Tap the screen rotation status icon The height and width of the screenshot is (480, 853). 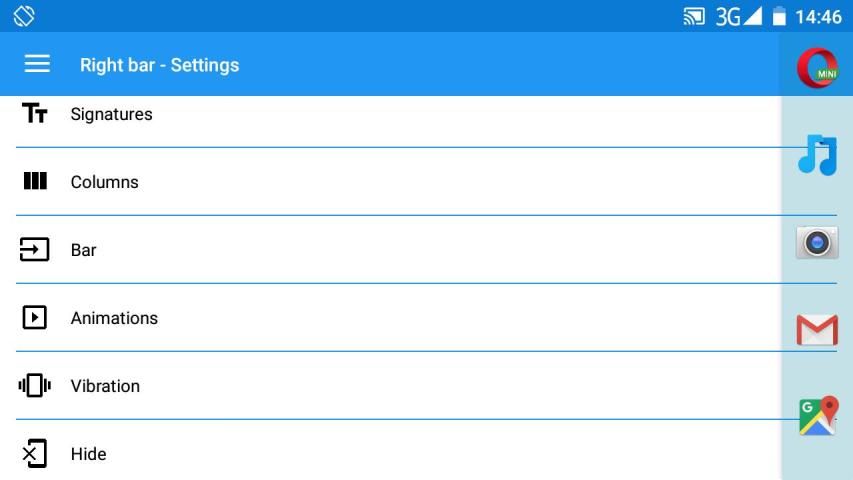(24, 16)
